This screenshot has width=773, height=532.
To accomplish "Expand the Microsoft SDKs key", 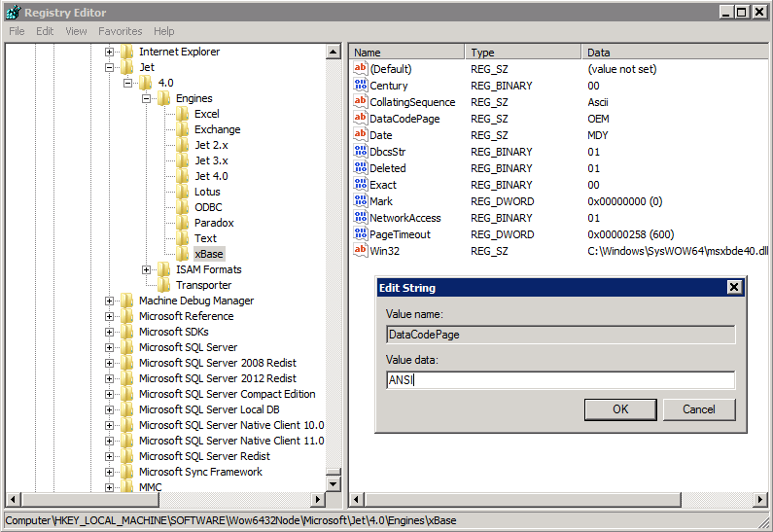I will tap(110, 332).
